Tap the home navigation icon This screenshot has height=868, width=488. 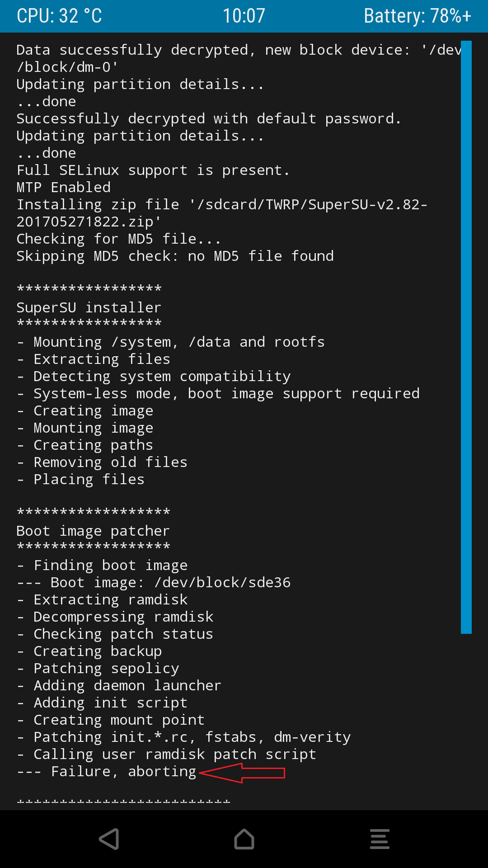[244, 839]
